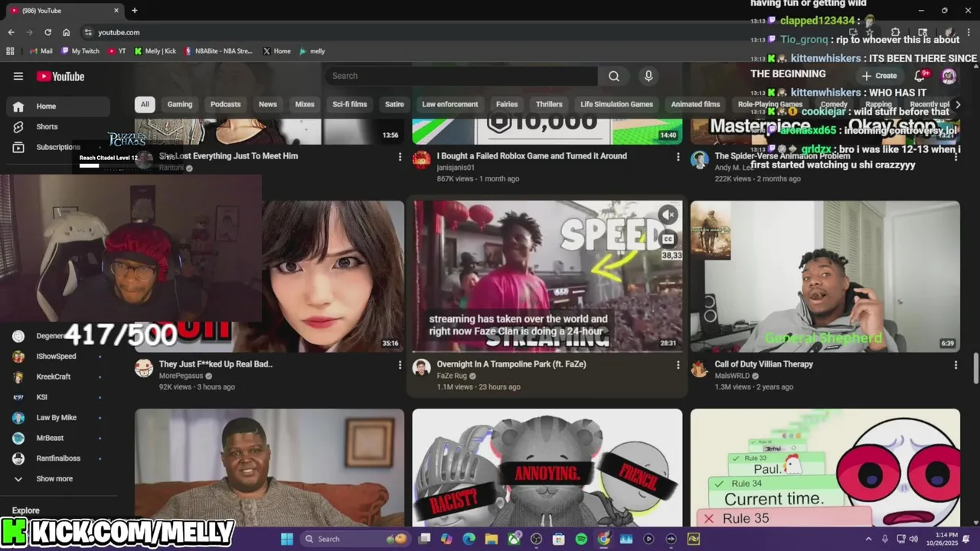Open Law By Mike subscription
The height and width of the screenshot is (551, 980).
click(57, 417)
